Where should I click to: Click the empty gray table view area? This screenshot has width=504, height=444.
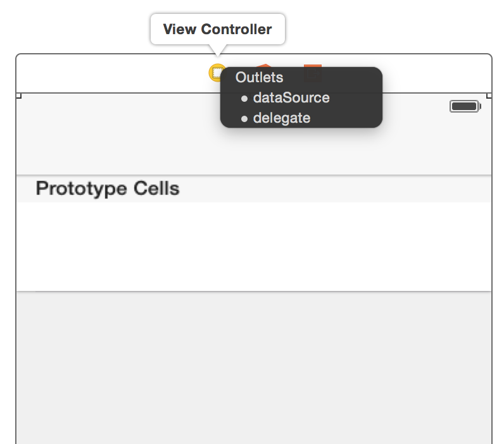point(254,368)
